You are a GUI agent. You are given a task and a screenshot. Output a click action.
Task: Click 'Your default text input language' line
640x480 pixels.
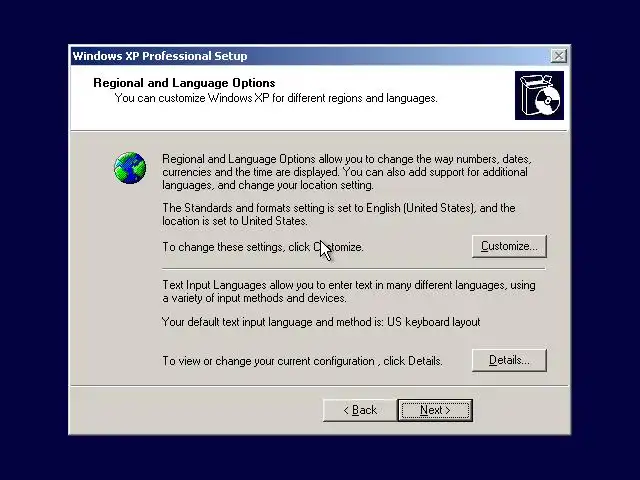point(321,322)
